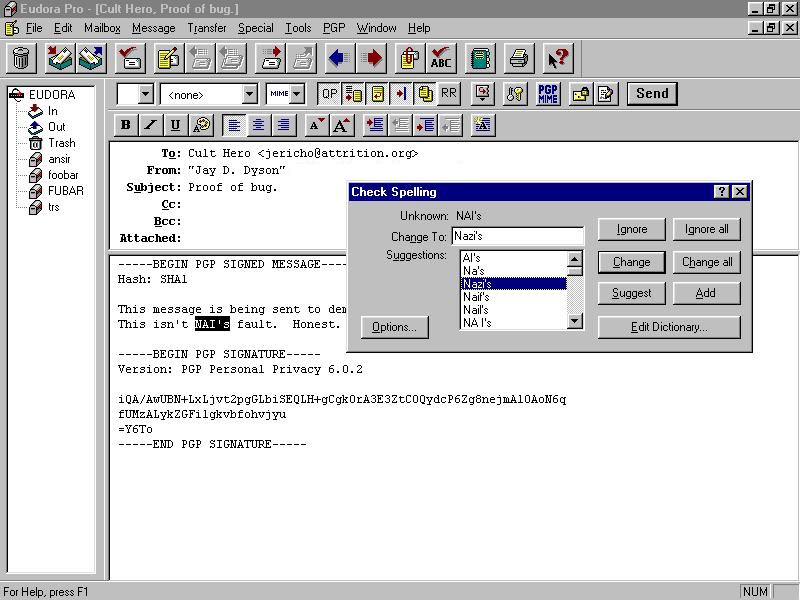Click the PGP MIME icon
Screen dimensions: 800x600
(548, 94)
